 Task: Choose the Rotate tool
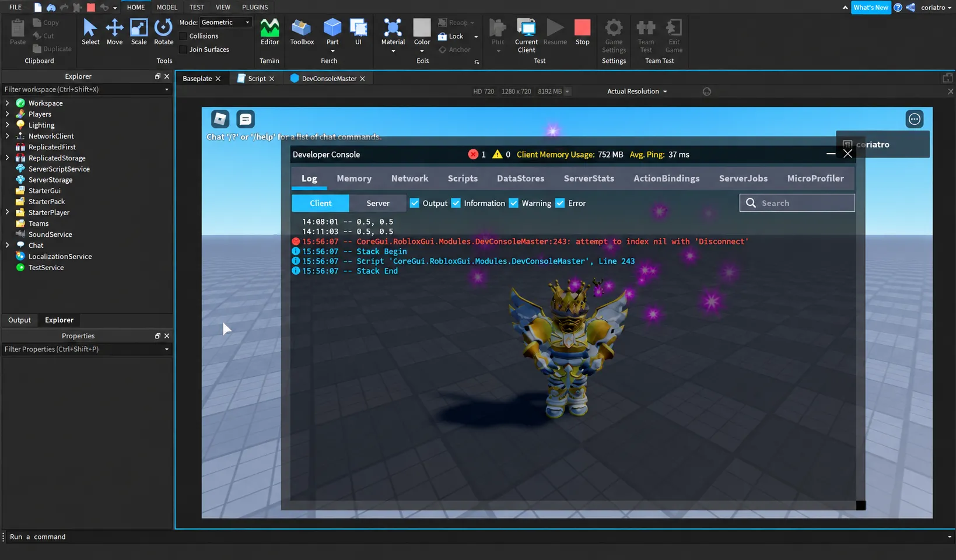[163, 32]
